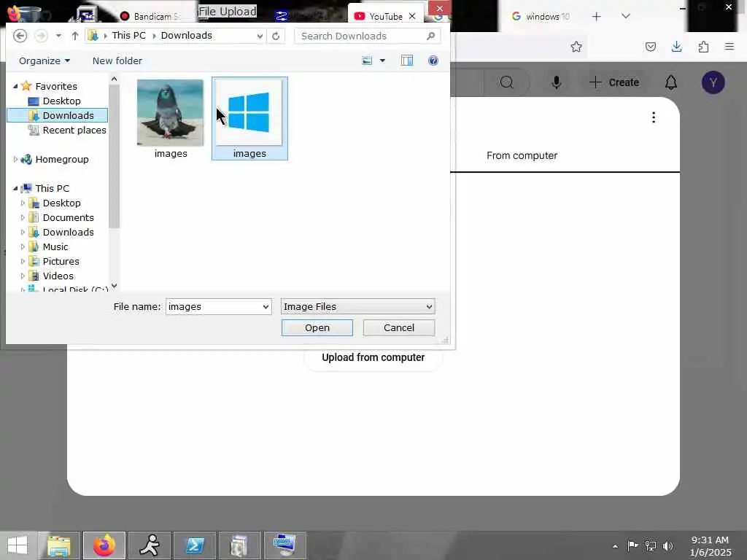Open Windows Start button
The image size is (747, 560).
pyautogui.click(x=18, y=545)
